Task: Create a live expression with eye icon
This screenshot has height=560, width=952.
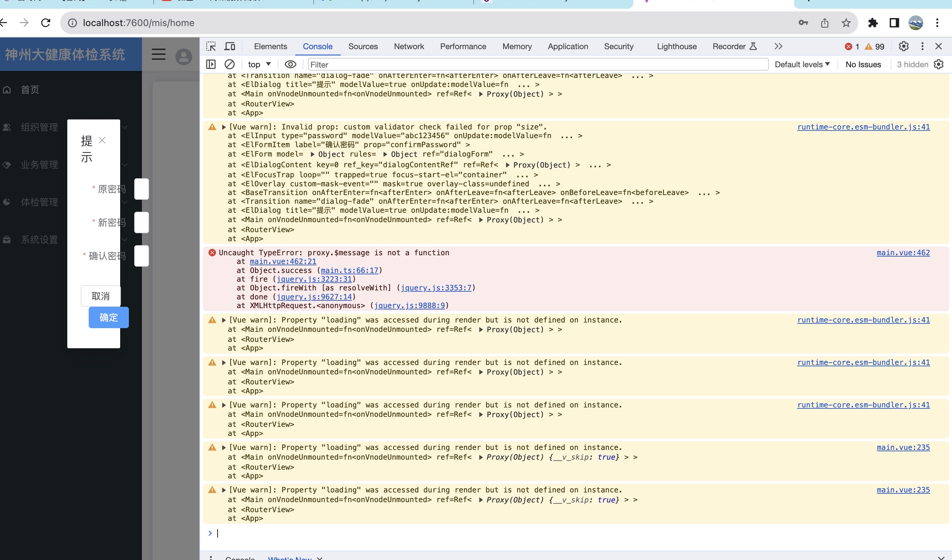Action: pos(291,65)
